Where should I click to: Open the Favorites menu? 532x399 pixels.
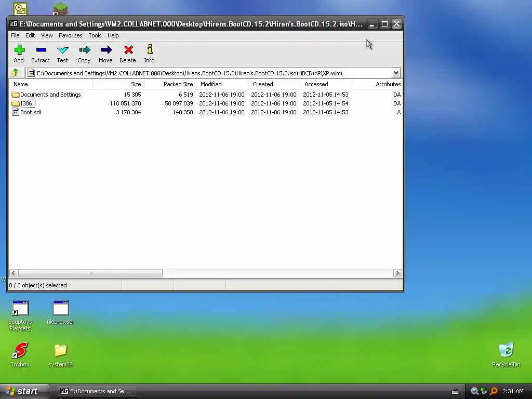pos(70,35)
